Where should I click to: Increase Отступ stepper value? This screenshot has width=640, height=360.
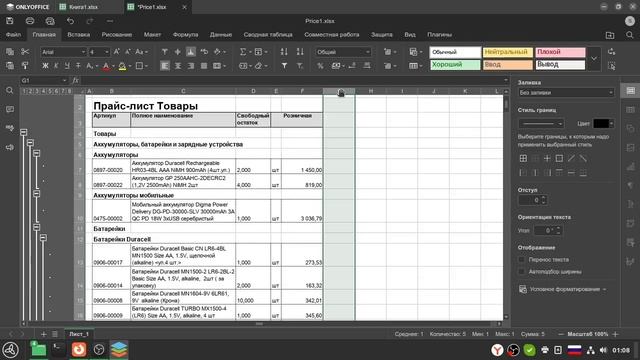[x=543, y=198]
